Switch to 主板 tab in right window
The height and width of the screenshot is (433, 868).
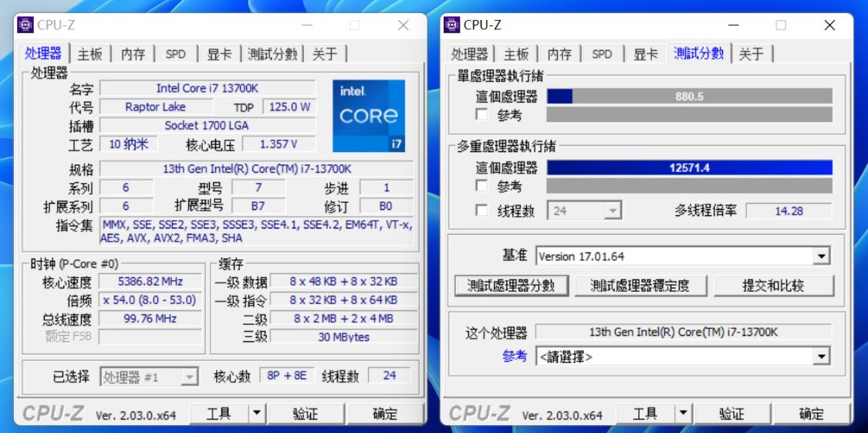point(516,54)
